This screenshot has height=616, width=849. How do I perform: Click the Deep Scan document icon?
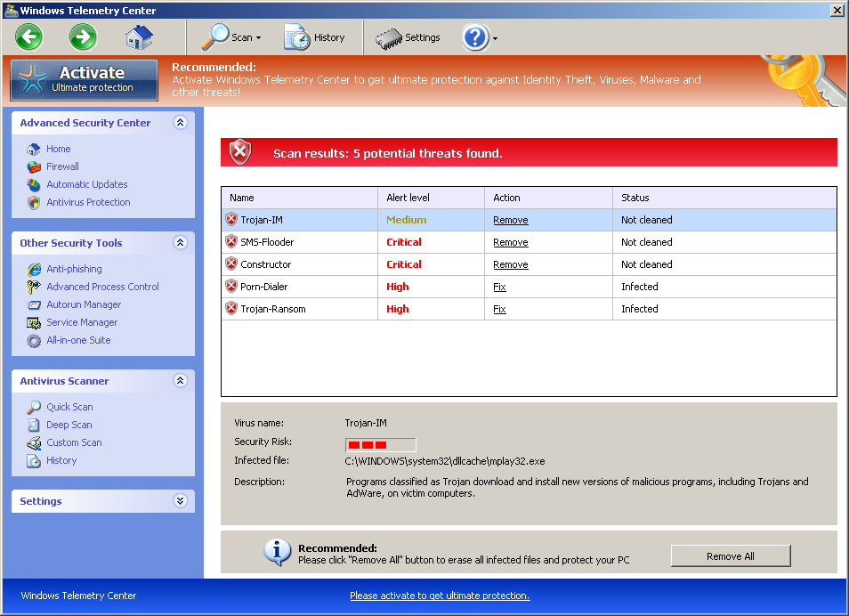34,425
